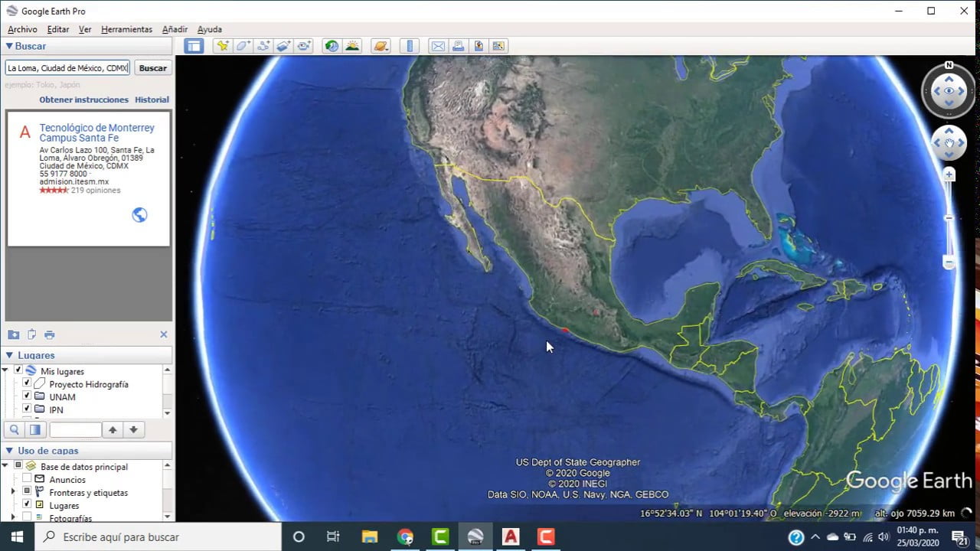Screen dimensions: 980x551
Task: Click the Windows taskbar search box
Action: [x=158, y=536]
